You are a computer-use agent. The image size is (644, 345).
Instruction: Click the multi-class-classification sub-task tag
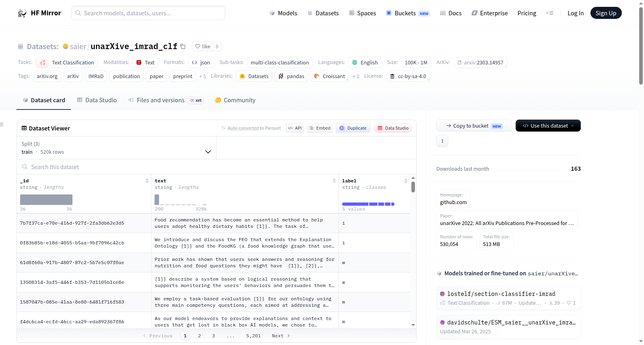[x=280, y=62]
